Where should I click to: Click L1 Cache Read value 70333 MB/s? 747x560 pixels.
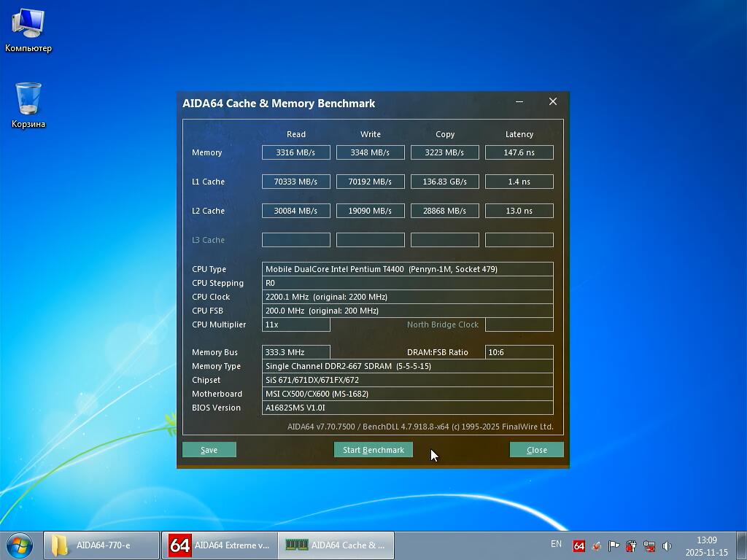296,182
